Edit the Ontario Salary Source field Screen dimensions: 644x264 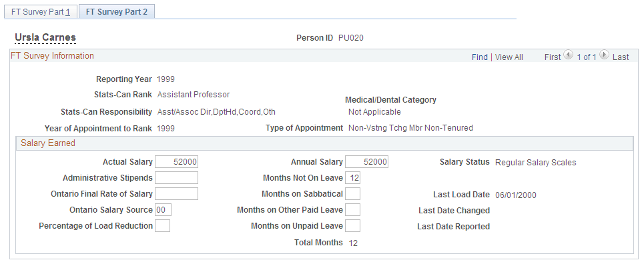[163, 210]
